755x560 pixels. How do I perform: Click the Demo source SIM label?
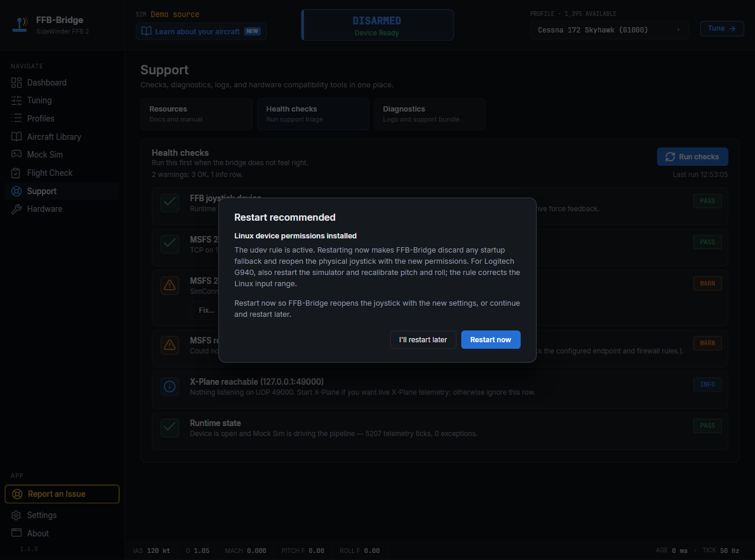(x=175, y=14)
